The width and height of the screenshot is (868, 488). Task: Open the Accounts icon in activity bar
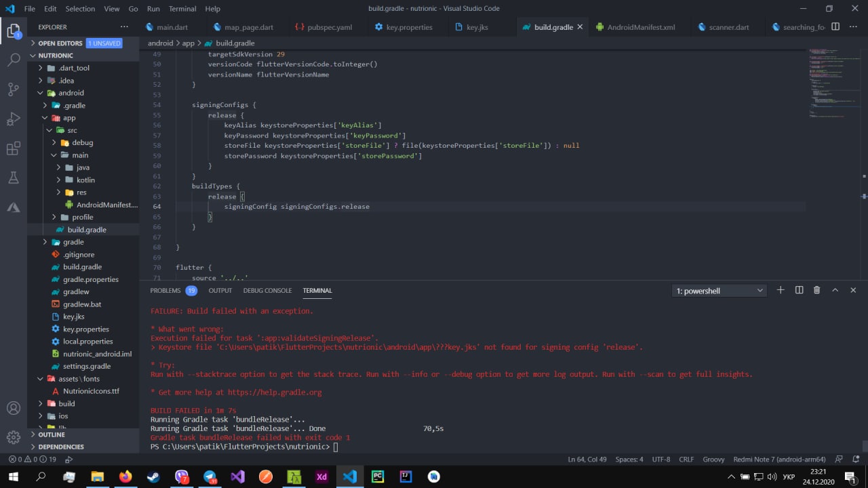coord(14,408)
